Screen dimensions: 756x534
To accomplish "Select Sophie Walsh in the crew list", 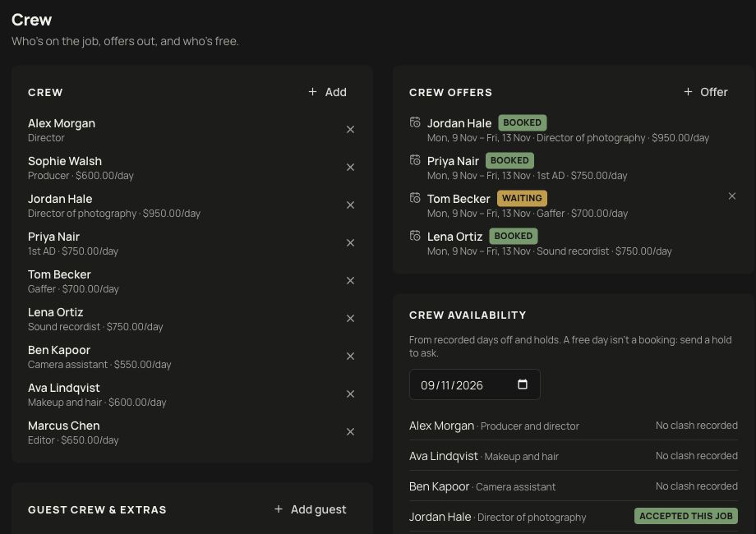I will (65, 161).
